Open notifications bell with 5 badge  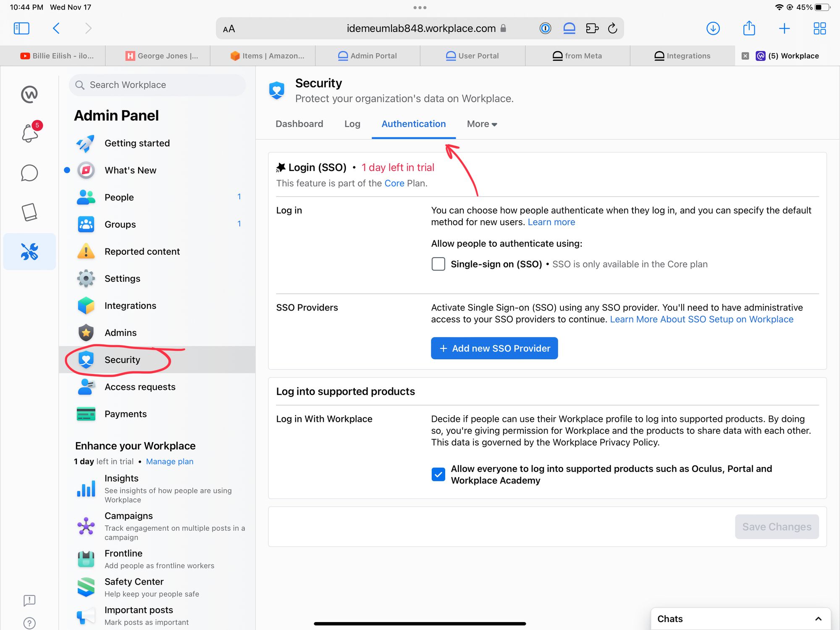pyautogui.click(x=30, y=132)
